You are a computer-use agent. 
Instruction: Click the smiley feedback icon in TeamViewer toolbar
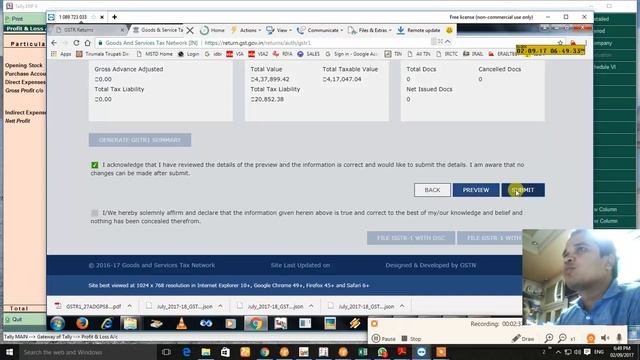click(x=449, y=30)
